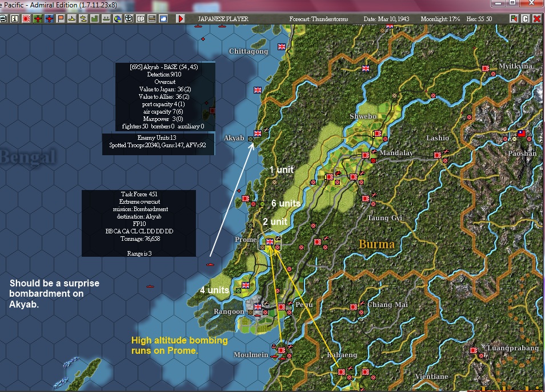
Task: Open the OP operations report icon
Action: (141, 19)
